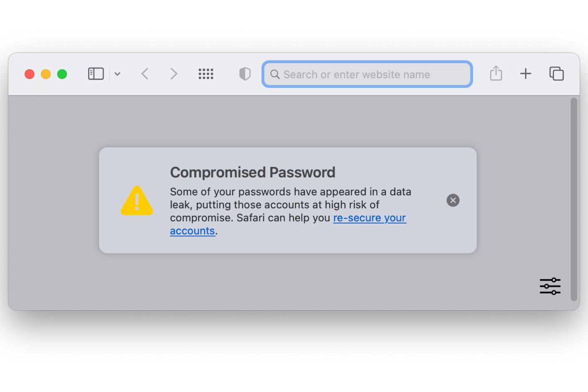Click the green zoom traffic light

coord(62,74)
